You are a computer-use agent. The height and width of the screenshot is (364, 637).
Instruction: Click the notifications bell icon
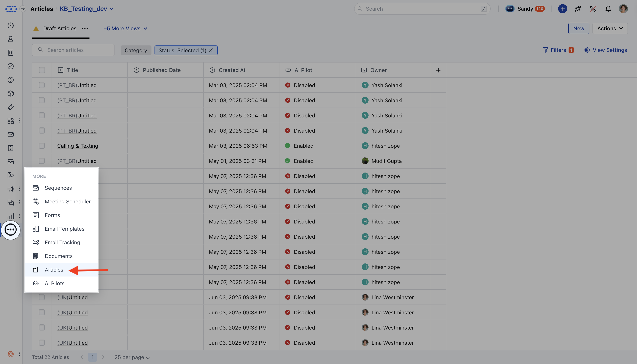tap(608, 9)
